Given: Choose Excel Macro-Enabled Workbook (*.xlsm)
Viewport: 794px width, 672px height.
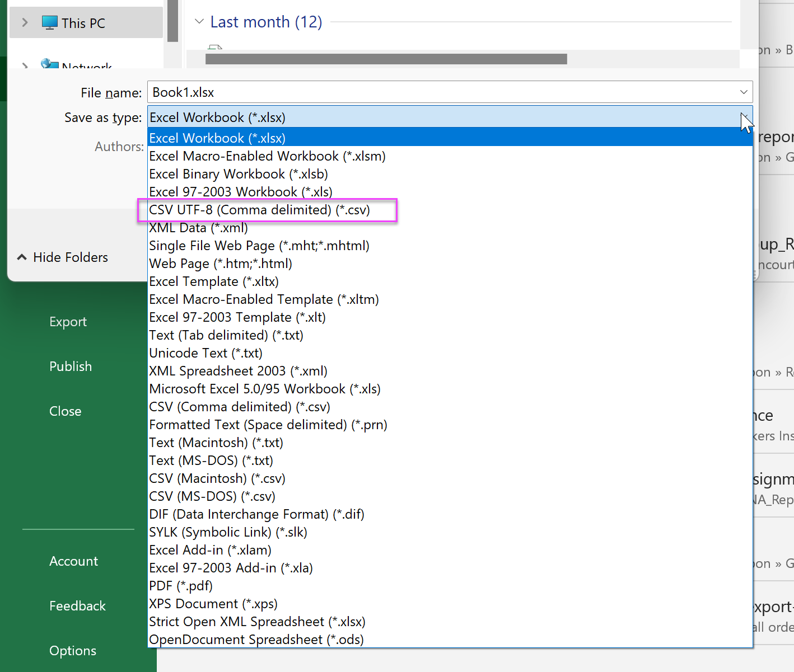Looking at the screenshot, I should (x=267, y=156).
